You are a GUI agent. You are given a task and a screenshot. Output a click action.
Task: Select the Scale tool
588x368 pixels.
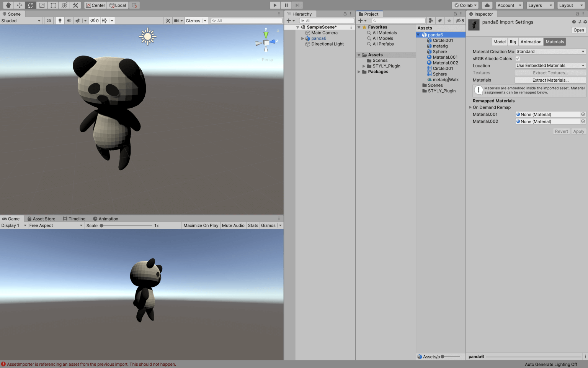click(x=41, y=5)
